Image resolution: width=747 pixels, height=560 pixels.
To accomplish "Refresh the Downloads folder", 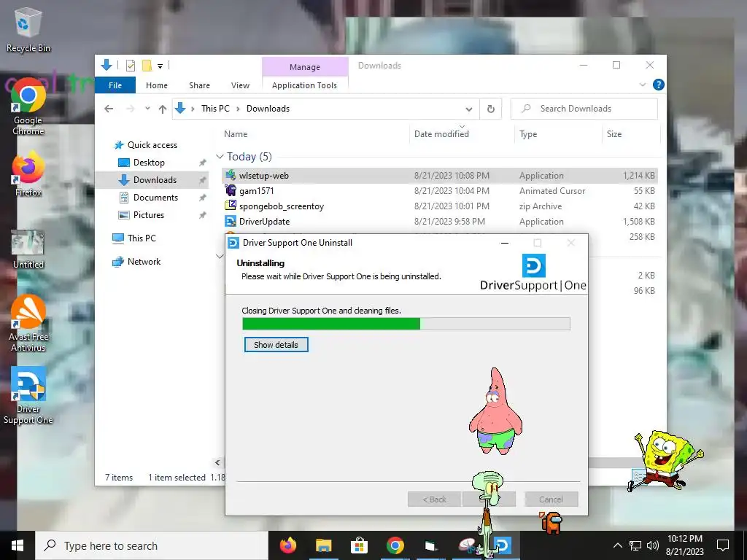I will (x=491, y=109).
